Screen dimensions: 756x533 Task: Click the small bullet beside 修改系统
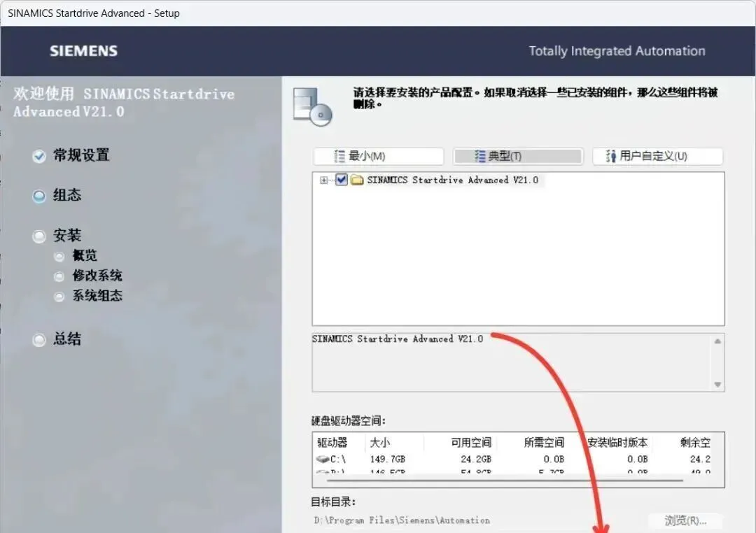[x=59, y=276]
